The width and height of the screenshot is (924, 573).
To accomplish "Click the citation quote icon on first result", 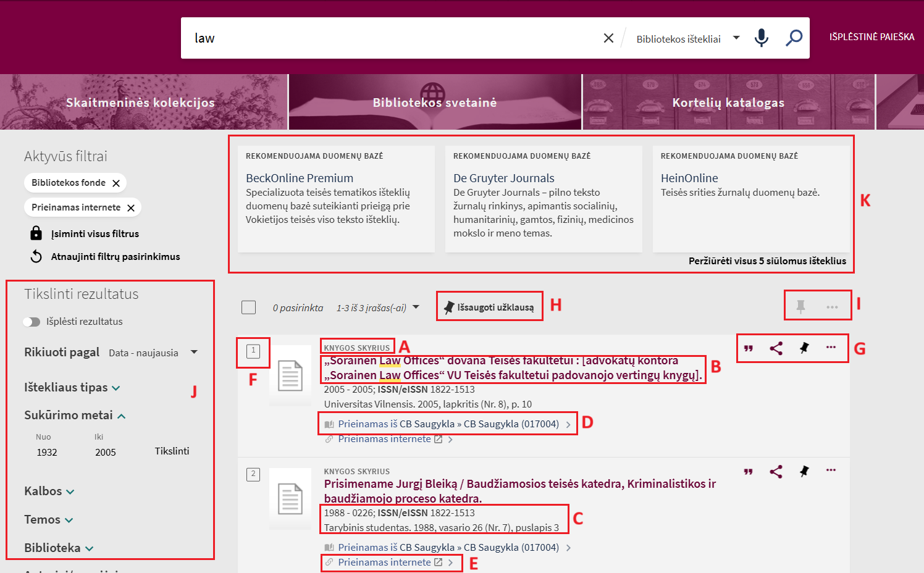I will (x=748, y=348).
